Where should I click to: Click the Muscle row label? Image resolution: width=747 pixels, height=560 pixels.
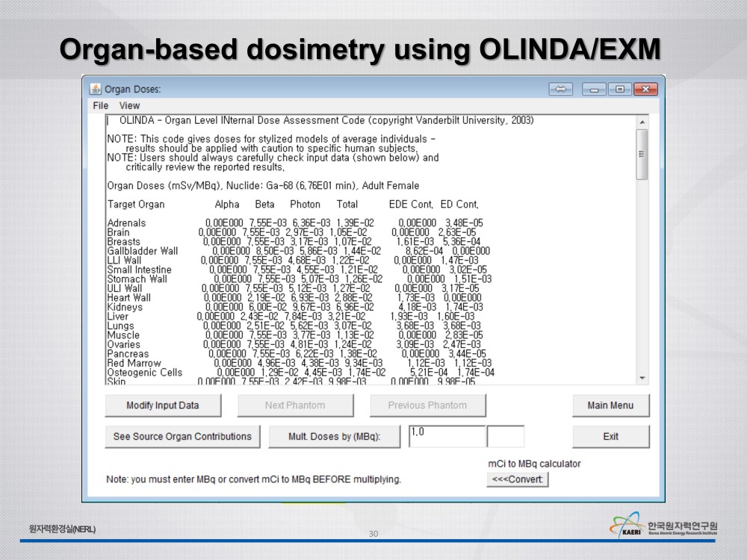click(123, 335)
